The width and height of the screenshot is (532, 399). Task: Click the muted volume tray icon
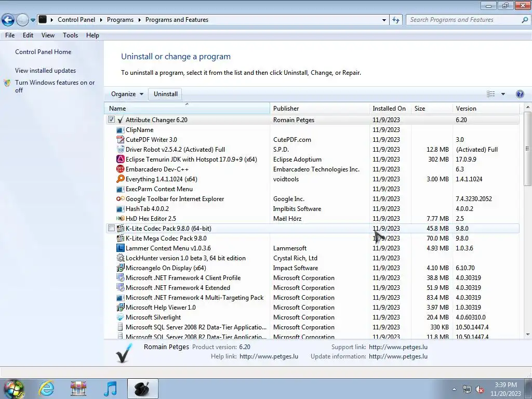pyautogui.click(x=480, y=390)
